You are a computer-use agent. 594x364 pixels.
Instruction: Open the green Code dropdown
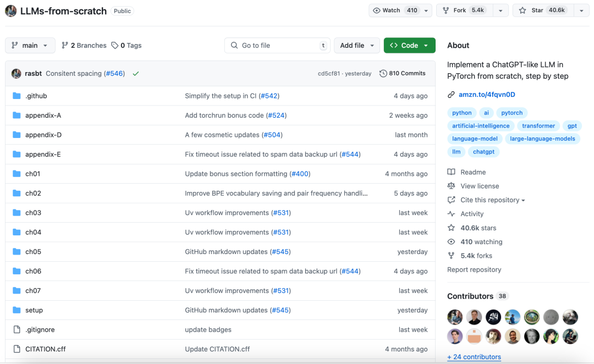(409, 45)
